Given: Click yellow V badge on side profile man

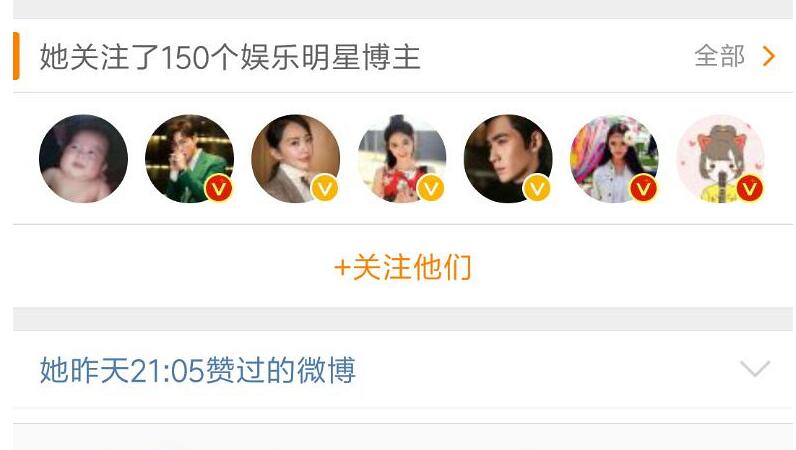Looking at the screenshot, I should pos(537,188).
